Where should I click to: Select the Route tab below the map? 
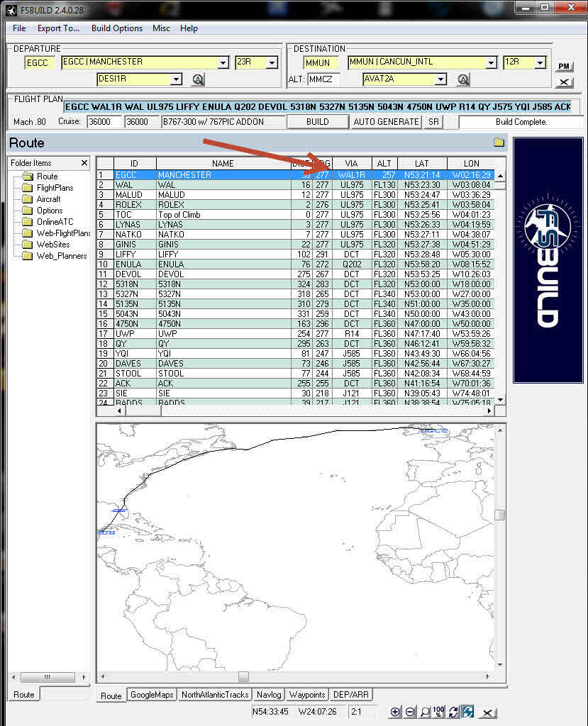point(111,696)
